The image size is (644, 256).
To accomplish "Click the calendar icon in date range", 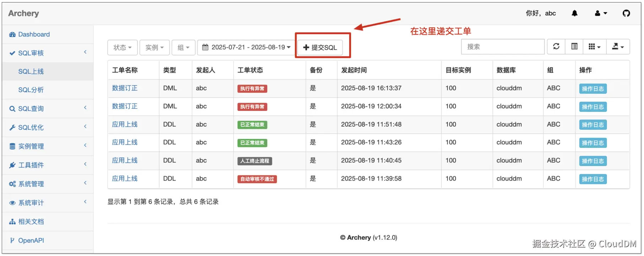I will coord(205,47).
